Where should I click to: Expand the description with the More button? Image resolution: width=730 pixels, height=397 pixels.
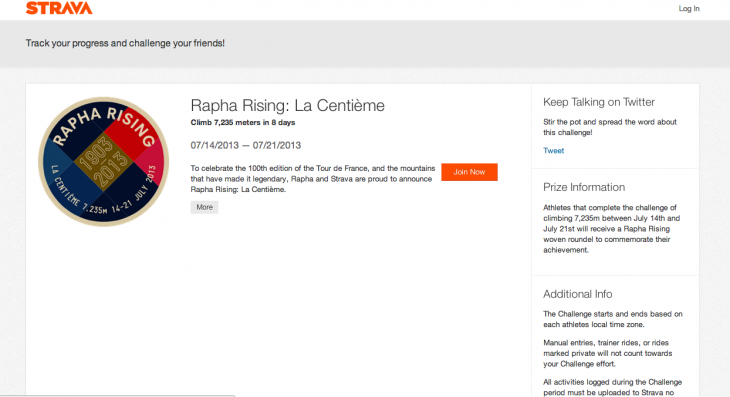coord(204,207)
